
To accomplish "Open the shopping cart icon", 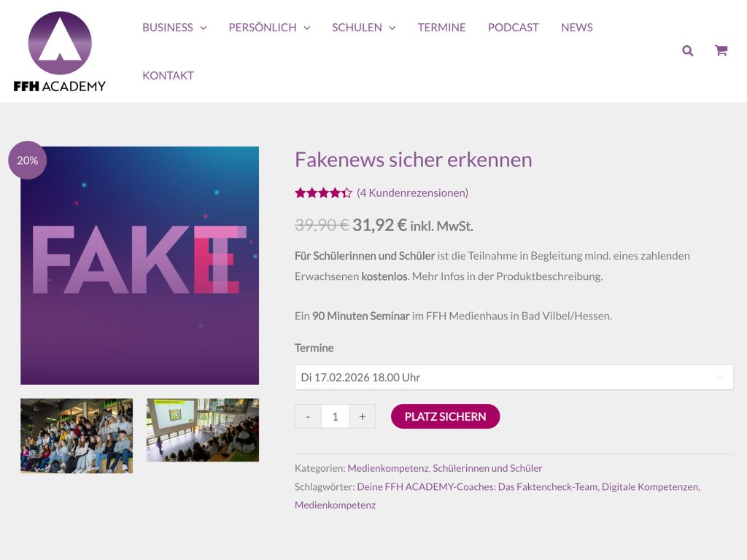I will (721, 50).
